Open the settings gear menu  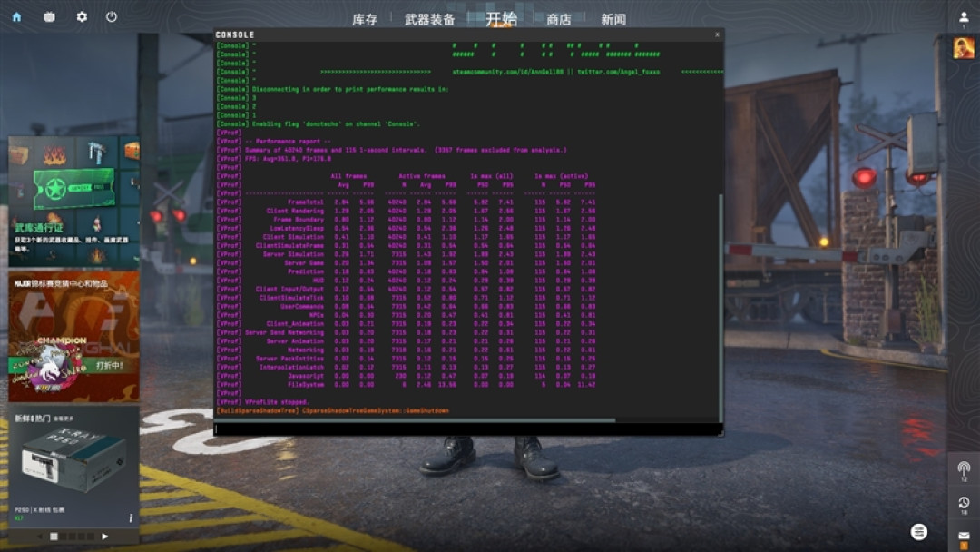point(82,17)
